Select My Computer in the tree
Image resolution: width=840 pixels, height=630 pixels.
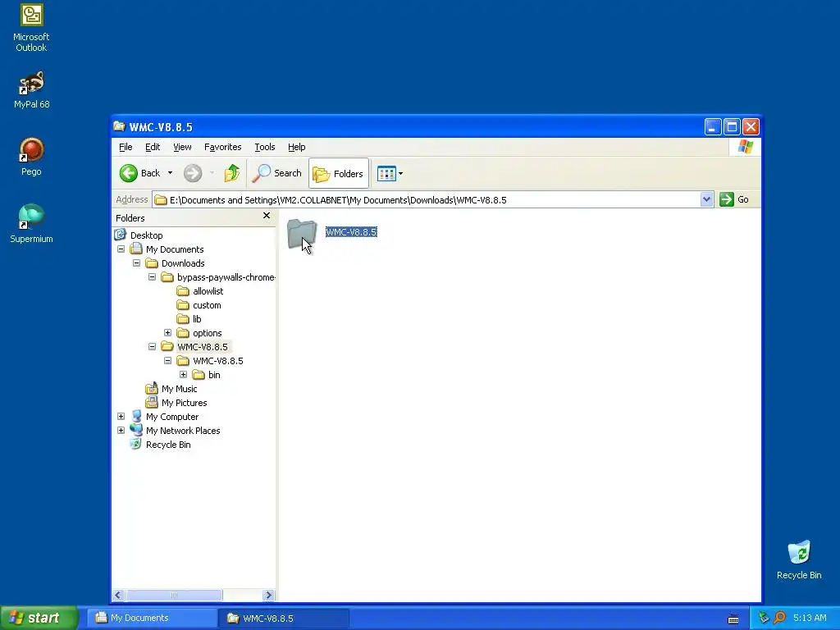[x=172, y=416]
